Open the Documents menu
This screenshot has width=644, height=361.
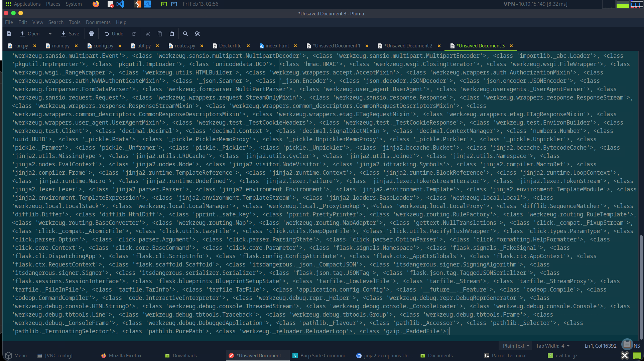coord(98,22)
